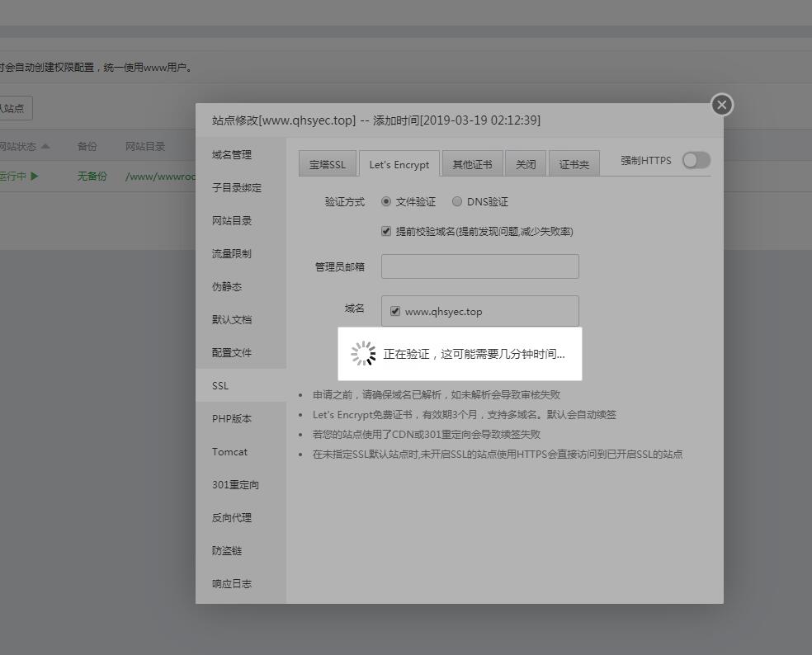This screenshot has width=812, height=655.
Task: Click the 管理员邮箱 input field
Action: point(480,266)
